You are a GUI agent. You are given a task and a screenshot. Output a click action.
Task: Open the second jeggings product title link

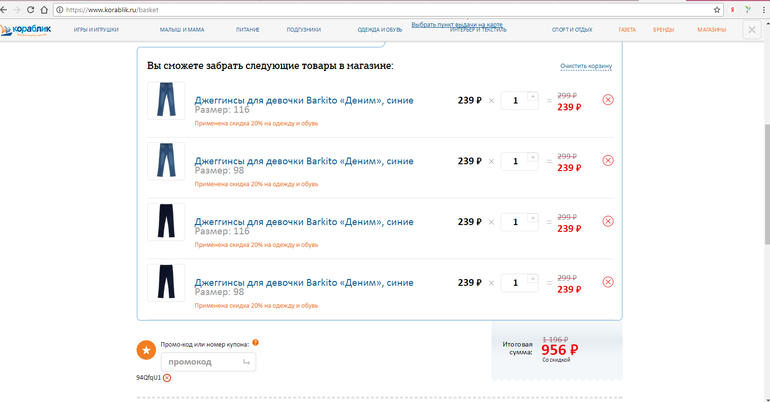[304, 161]
